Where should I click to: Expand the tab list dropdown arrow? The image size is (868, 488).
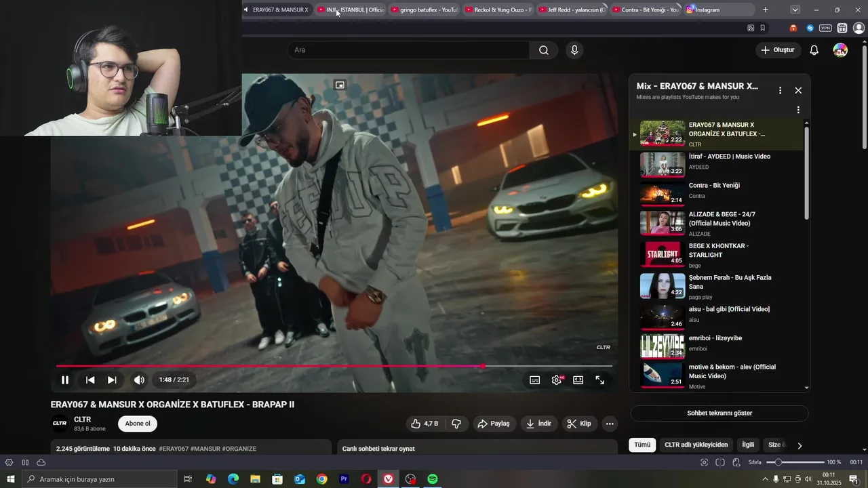tap(795, 9)
